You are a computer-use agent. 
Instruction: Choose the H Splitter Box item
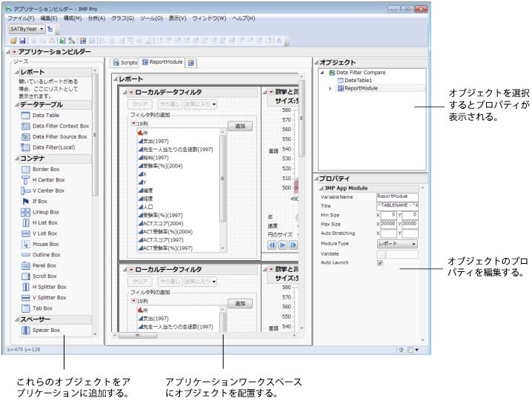[x=49, y=287]
